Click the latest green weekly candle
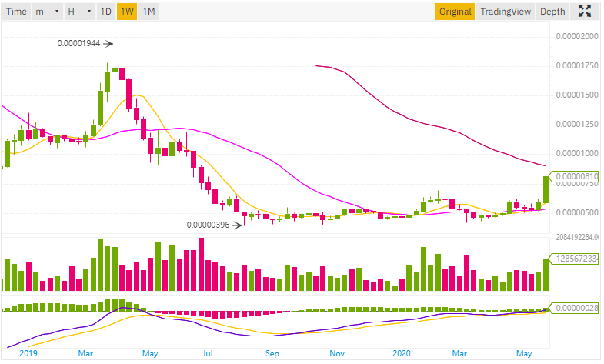 tap(546, 190)
